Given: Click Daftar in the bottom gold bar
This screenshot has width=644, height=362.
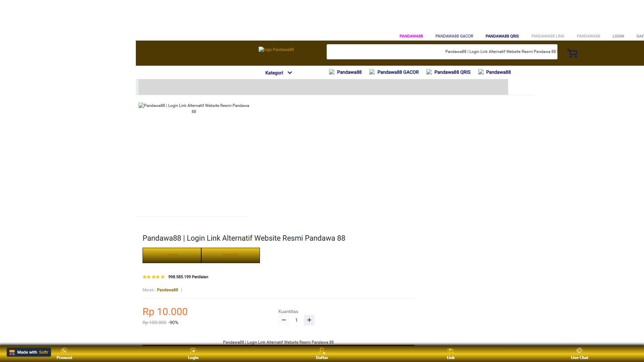Looking at the screenshot, I should pyautogui.click(x=322, y=354).
